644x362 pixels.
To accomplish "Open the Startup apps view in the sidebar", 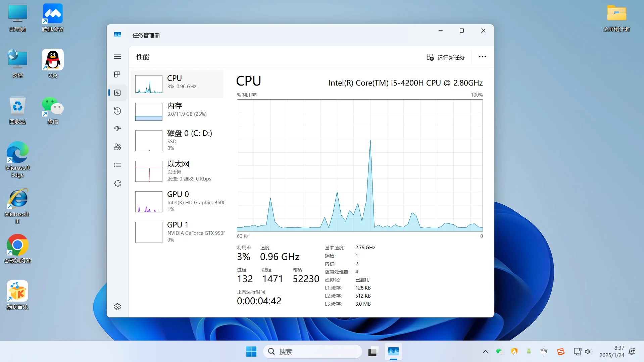I will click(117, 128).
